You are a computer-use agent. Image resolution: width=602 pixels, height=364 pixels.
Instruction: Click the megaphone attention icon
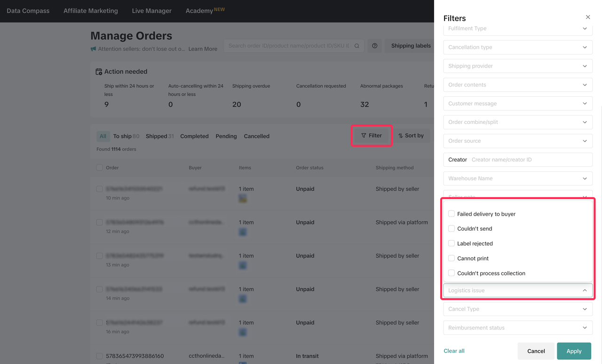(x=94, y=49)
